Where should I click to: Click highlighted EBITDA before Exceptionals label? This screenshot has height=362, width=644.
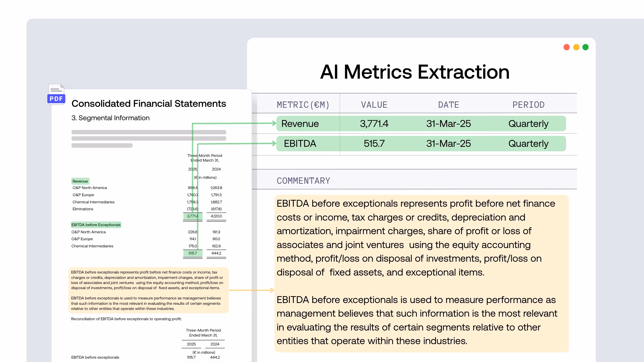tap(96, 225)
